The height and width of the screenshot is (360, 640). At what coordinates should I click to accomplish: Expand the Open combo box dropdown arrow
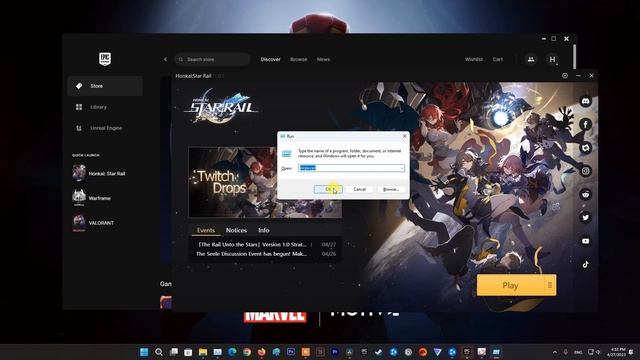[x=402, y=168]
